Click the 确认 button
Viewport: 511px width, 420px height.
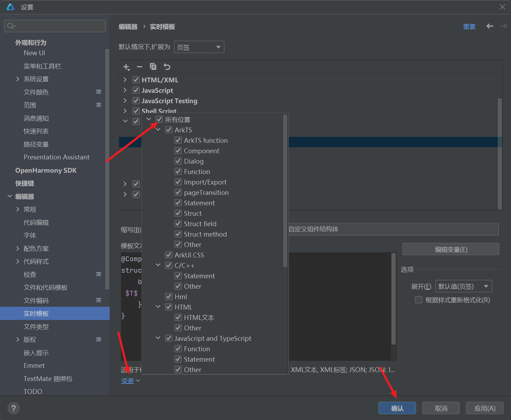pyautogui.click(x=397, y=408)
